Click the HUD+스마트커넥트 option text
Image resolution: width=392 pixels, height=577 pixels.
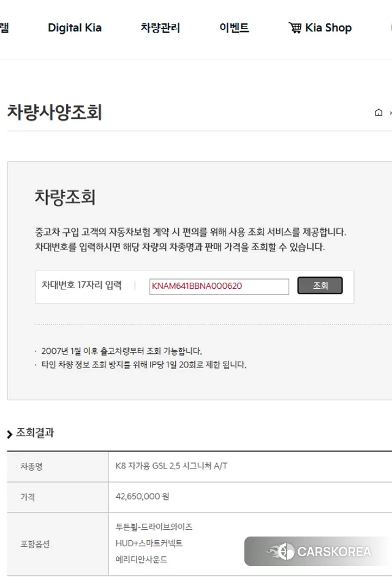coord(149,543)
